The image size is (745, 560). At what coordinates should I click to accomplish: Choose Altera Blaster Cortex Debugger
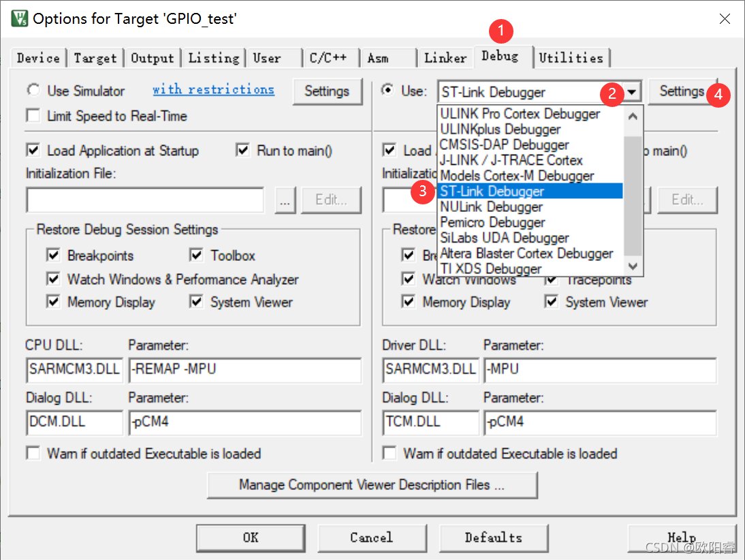pos(530,253)
